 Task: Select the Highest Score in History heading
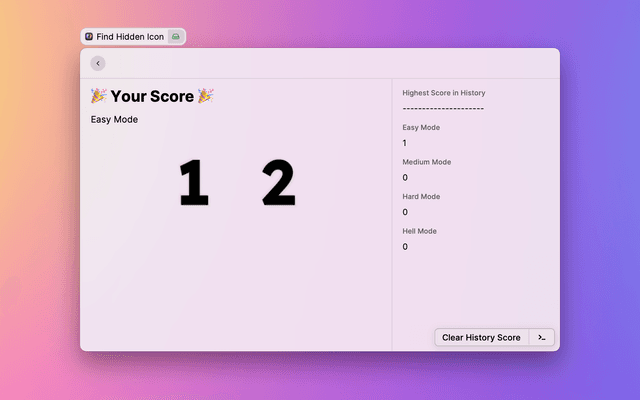tap(443, 93)
